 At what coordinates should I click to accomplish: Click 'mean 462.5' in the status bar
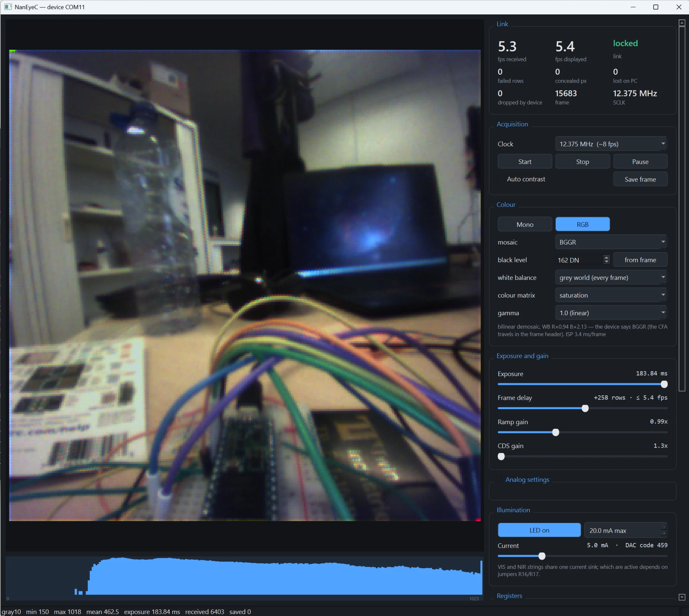[x=102, y=612]
